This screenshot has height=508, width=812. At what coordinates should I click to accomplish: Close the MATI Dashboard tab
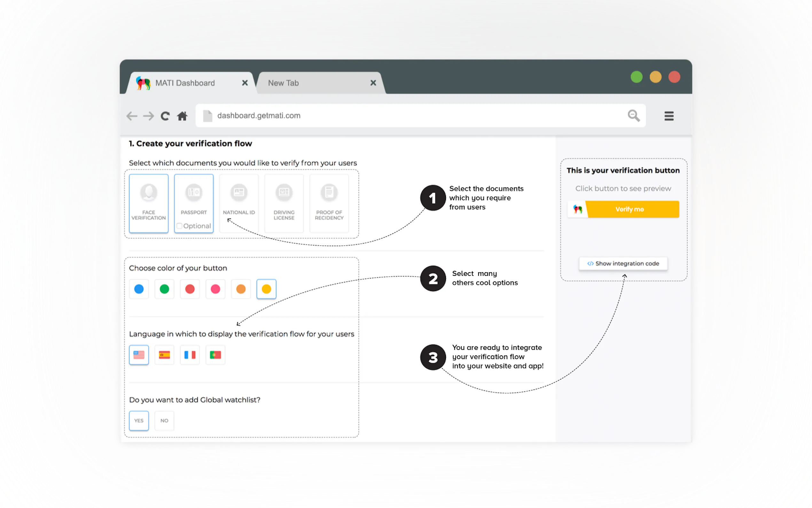pyautogui.click(x=245, y=83)
